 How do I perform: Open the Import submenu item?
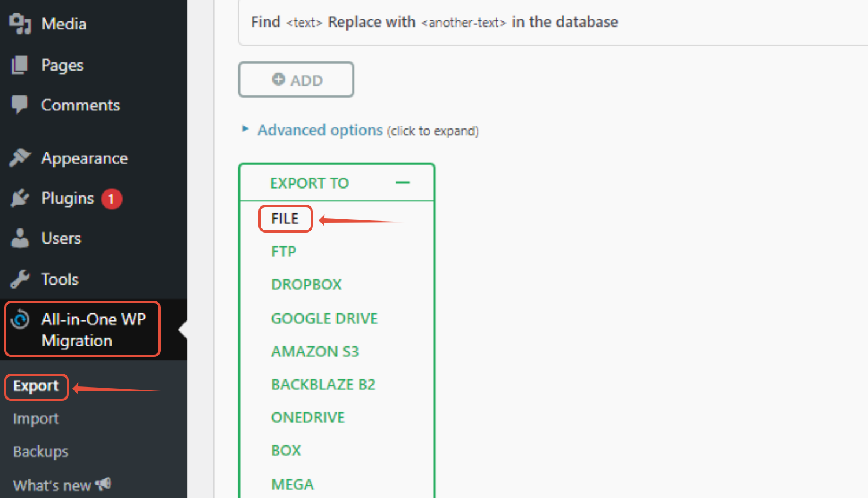[x=36, y=419]
